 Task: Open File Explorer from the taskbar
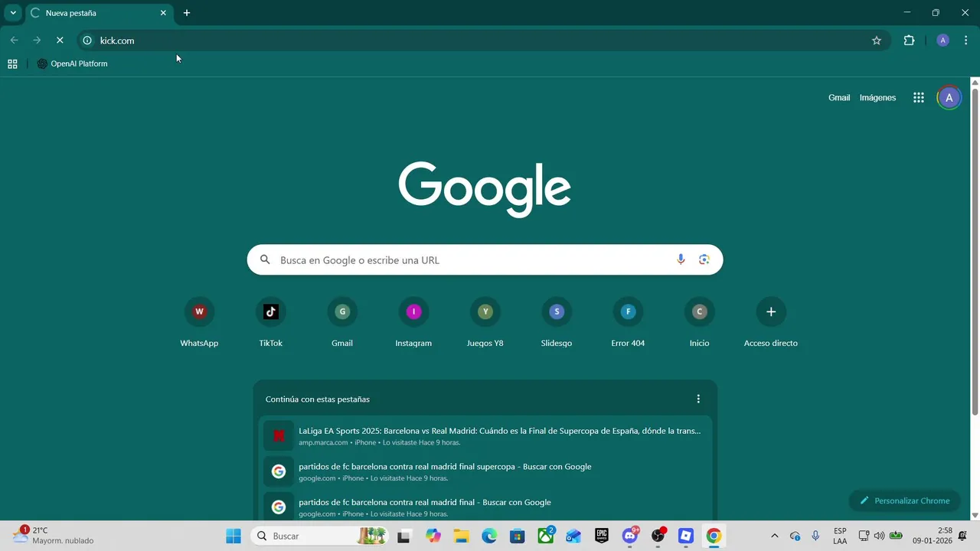click(461, 536)
